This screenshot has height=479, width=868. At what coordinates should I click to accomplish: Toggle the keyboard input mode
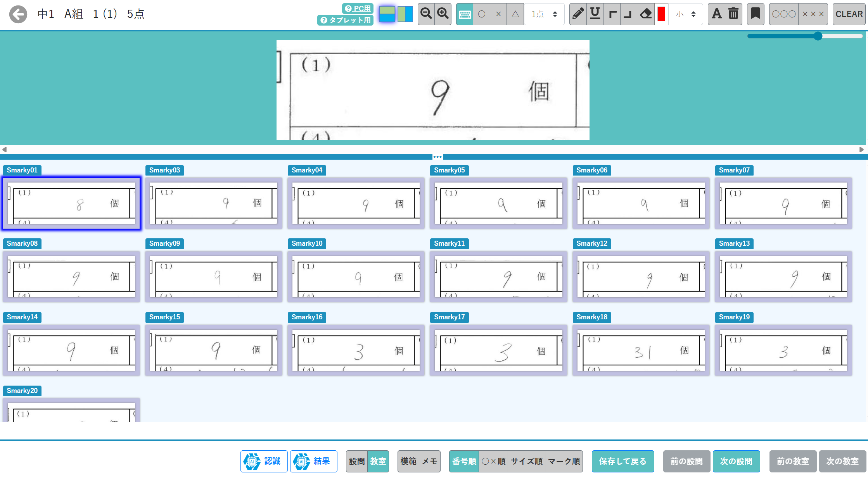click(x=465, y=14)
